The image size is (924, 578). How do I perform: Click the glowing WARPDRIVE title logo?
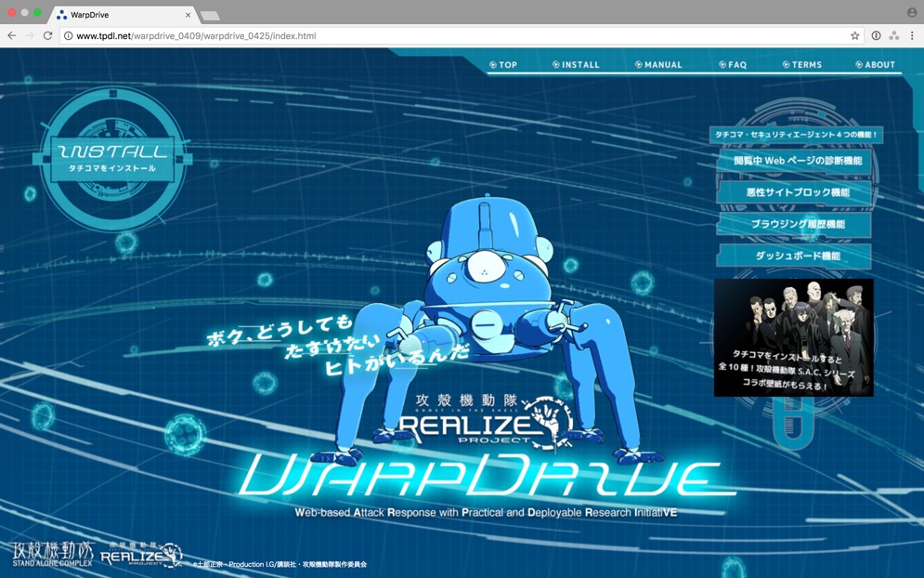click(488, 476)
